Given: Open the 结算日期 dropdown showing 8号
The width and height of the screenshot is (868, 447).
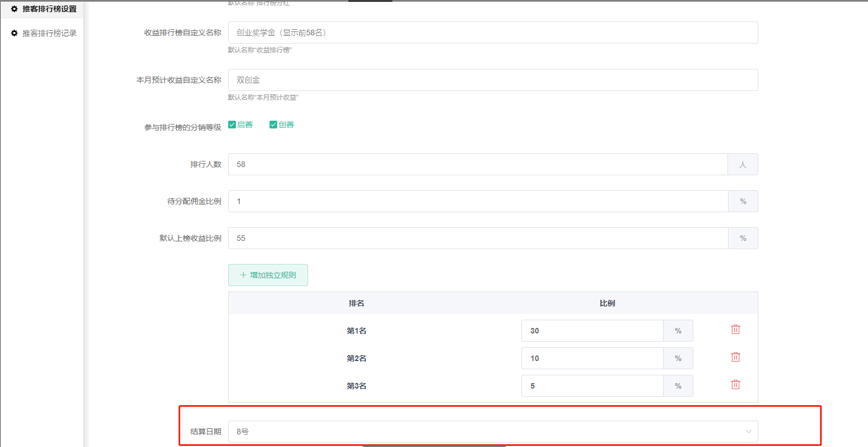Looking at the screenshot, I should point(485,432).
